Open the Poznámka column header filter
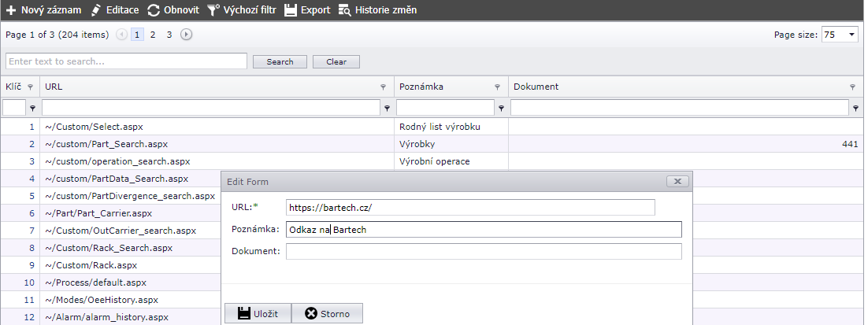The height and width of the screenshot is (325, 868). 497,87
